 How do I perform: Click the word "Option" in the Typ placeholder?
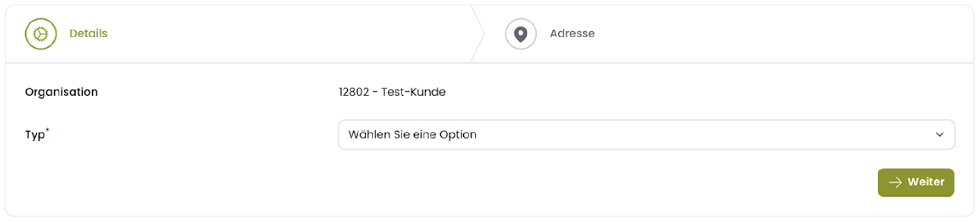[458, 135]
